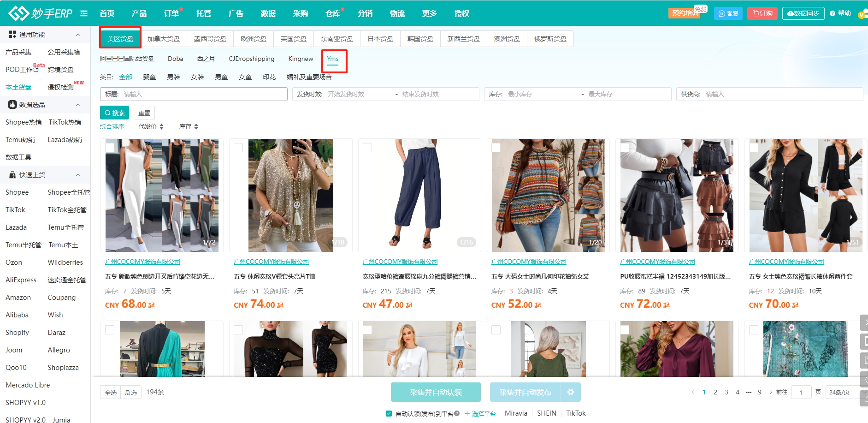Open the striped hoodie product thumbnail
This screenshot has height=423, width=868.
pyautogui.click(x=548, y=195)
